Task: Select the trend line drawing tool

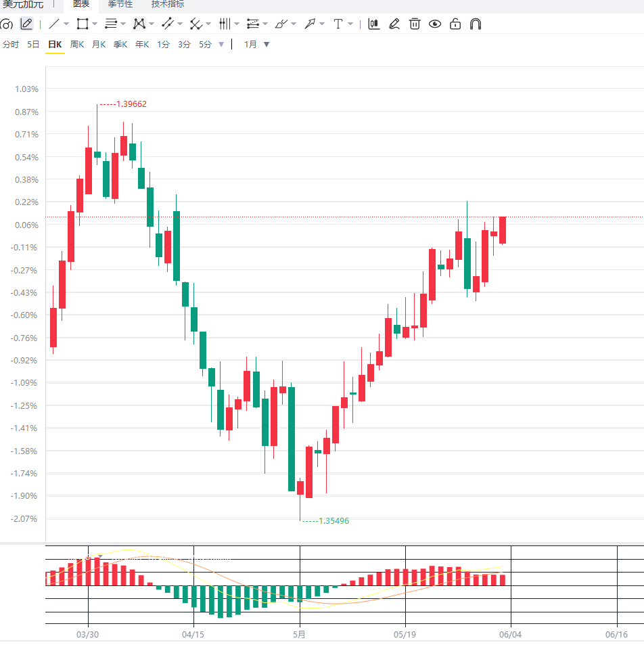Action: coord(53,24)
